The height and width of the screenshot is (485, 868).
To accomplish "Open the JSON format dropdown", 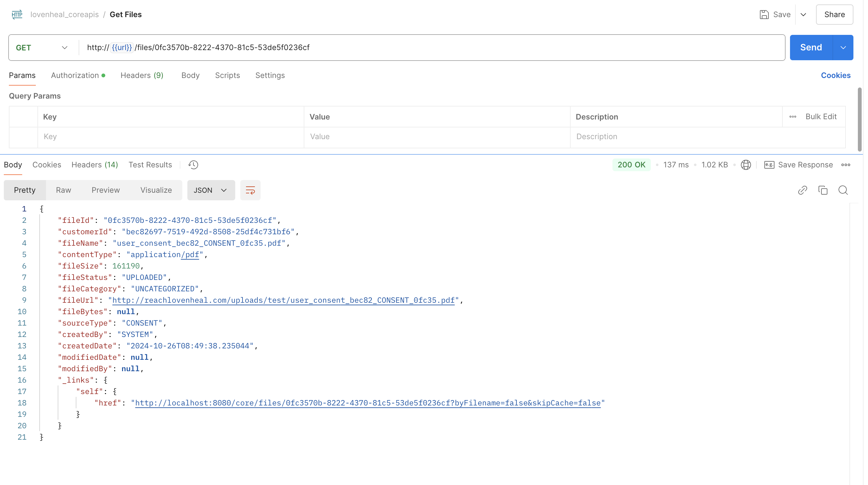I will click(211, 191).
